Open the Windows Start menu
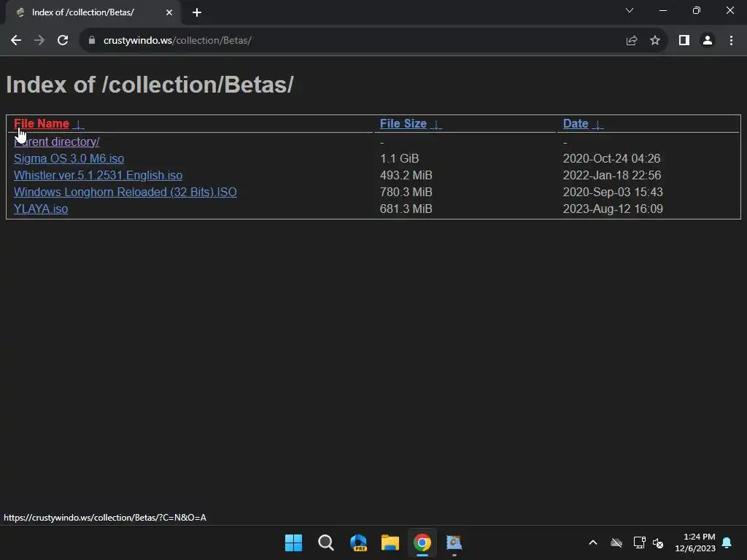Viewport: 747px width, 560px height. tap(293, 542)
